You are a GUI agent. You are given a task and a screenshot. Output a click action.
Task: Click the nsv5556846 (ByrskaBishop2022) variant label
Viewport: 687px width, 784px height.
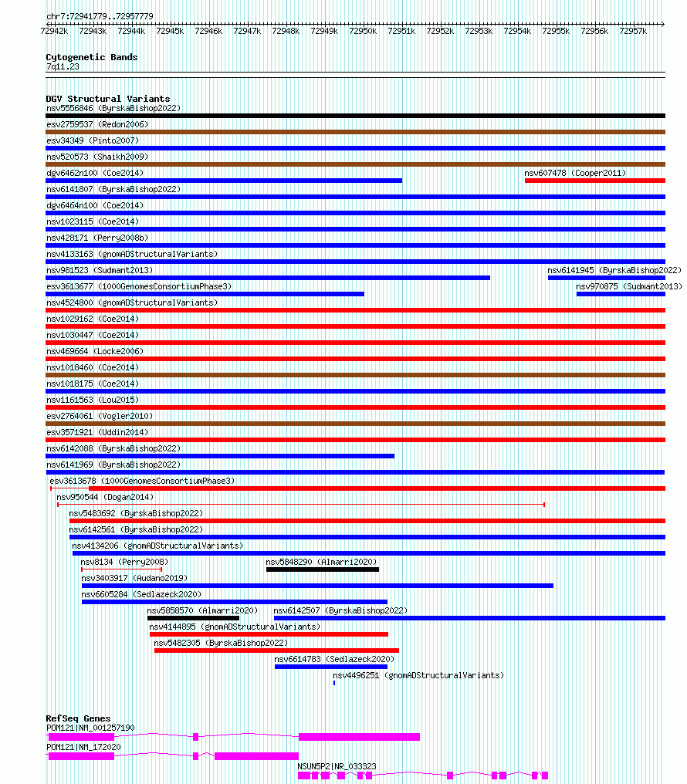[113, 109]
